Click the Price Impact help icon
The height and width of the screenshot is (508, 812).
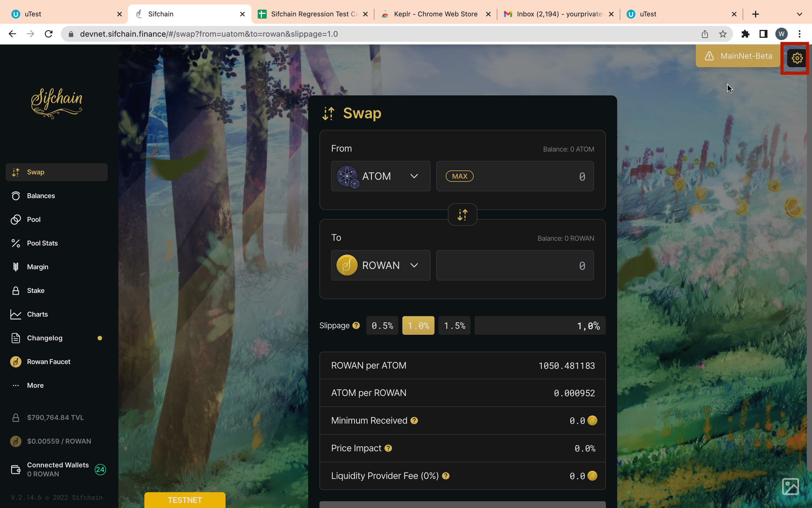(388, 448)
